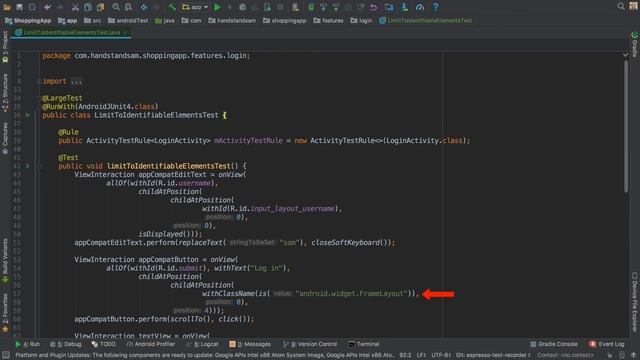Open the Messages tool window

(250, 344)
